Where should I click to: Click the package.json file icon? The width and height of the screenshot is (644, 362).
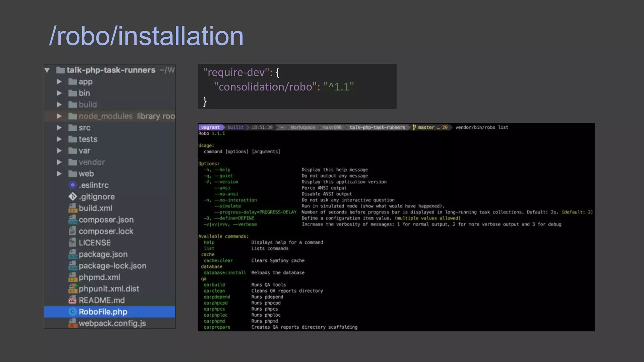(73, 254)
